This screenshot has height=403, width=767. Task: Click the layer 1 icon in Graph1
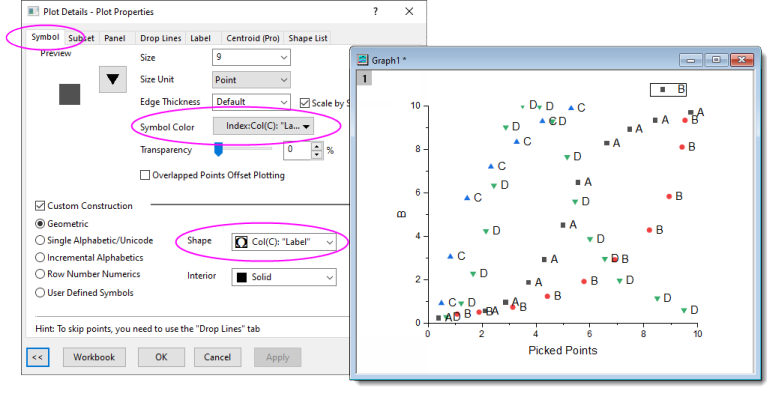[x=366, y=79]
